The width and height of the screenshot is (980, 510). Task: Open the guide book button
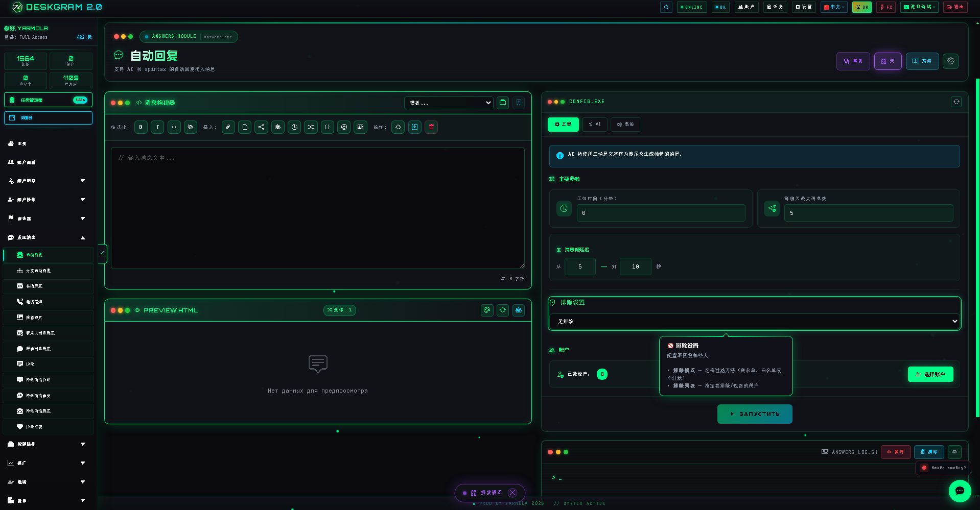922,61
